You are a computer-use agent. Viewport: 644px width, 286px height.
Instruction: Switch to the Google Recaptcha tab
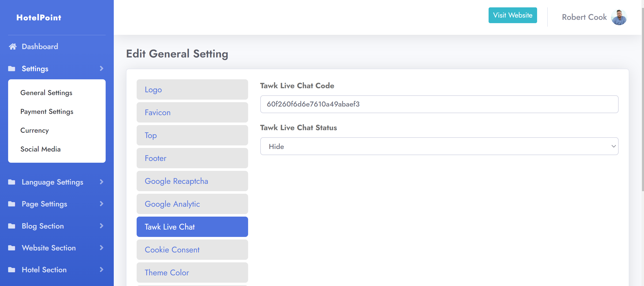tap(192, 181)
